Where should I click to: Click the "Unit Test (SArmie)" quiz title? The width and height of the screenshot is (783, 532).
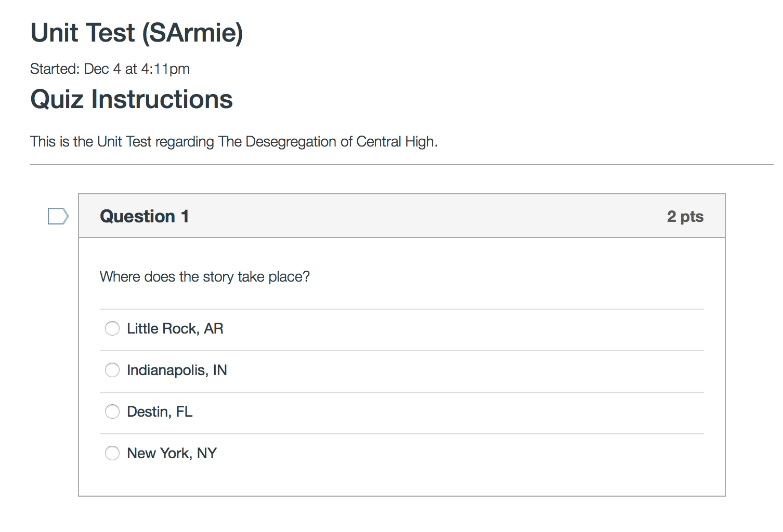click(x=137, y=33)
